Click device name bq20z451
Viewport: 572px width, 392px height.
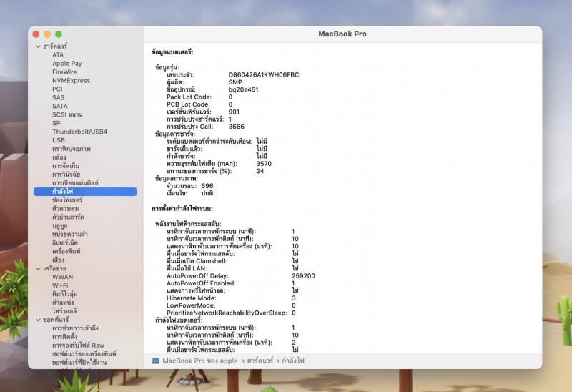coord(243,89)
